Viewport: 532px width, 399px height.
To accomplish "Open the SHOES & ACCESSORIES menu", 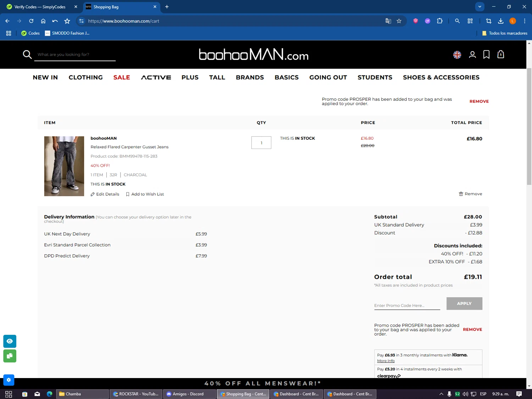I will [x=441, y=77].
